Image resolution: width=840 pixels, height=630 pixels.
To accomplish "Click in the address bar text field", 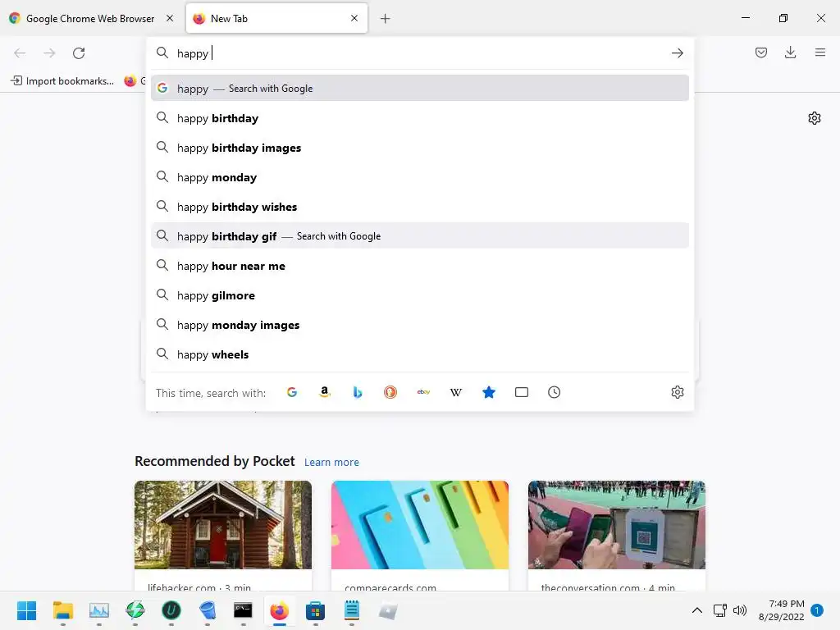I will (x=420, y=53).
